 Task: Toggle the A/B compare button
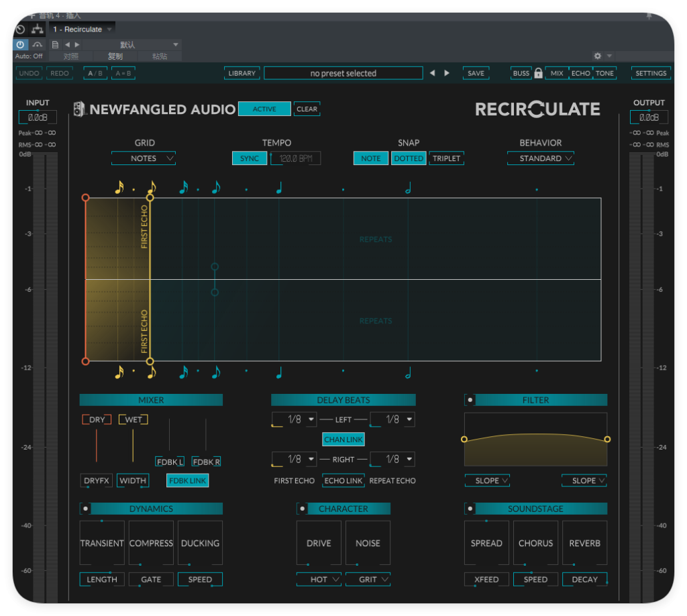95,73
